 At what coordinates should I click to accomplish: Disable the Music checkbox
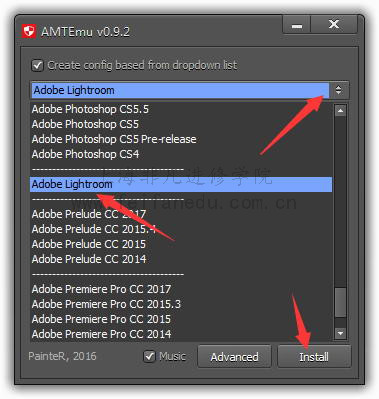coord(149,357)
